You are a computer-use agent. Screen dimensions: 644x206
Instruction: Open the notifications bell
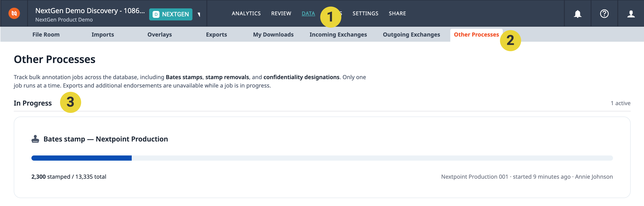point(577,14)
